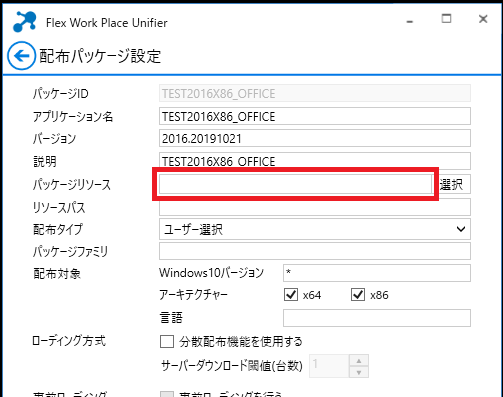Open the 配布タイプ dropdown showing ユーザー選択

(x=315, y=229)
